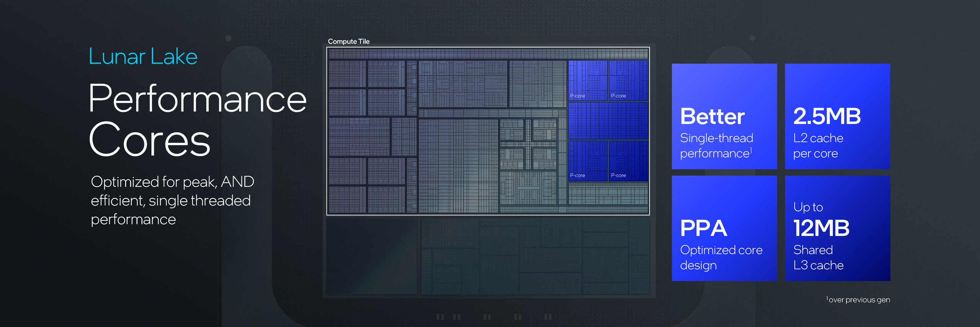Click the 'over previous gen' footnote

(x=859, y=300)
